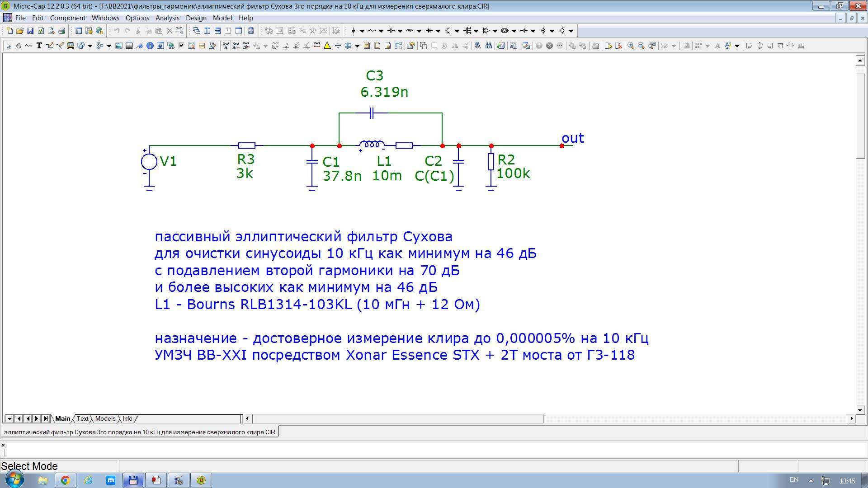Viewport: 868px width, 488px height.
Task: Toggle the checkbox mode toolbar icon
Action: [181, 46]
